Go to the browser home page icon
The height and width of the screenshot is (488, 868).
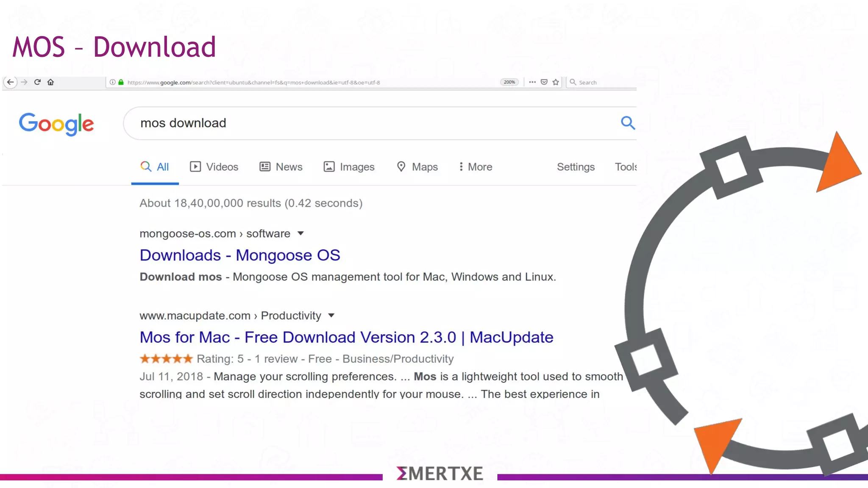click(50, 82)
